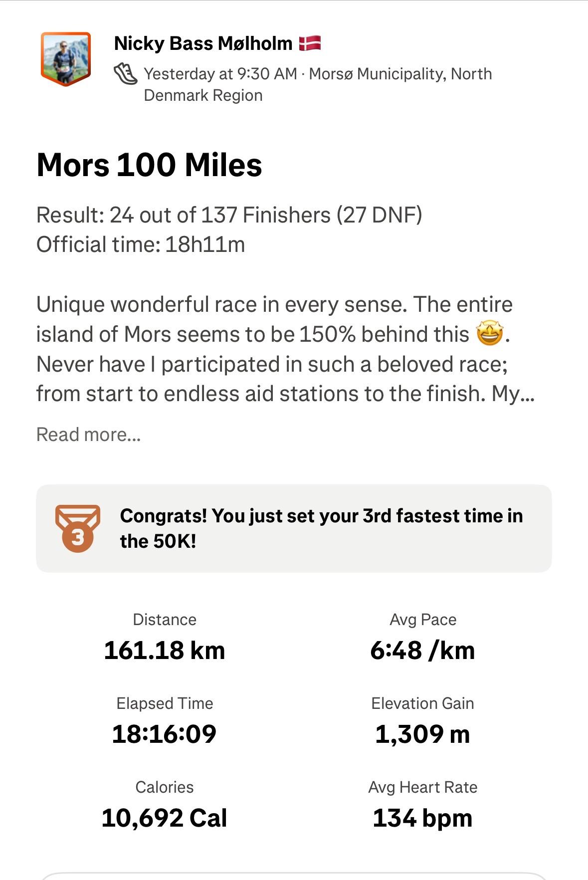Viewport: 588px width, 880px height.
Task: Tap the truncated description ending with My...
Action: click(x=286, y=349)
